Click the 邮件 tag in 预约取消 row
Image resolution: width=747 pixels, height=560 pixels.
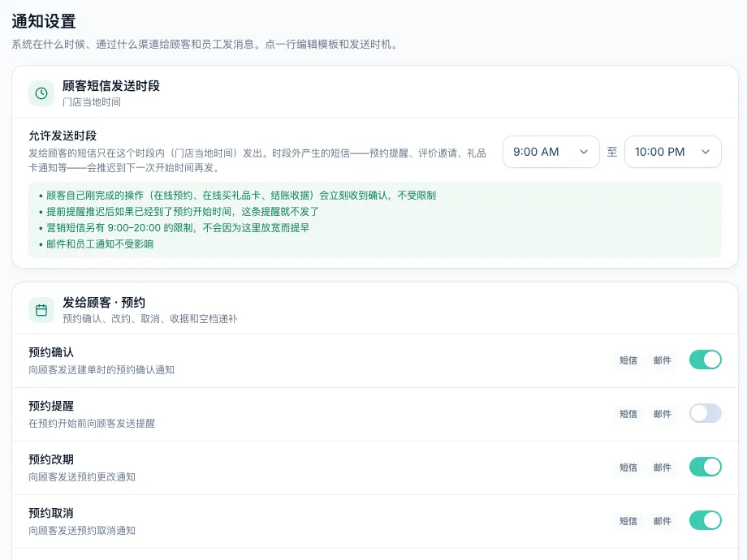[x=663, y=521]
